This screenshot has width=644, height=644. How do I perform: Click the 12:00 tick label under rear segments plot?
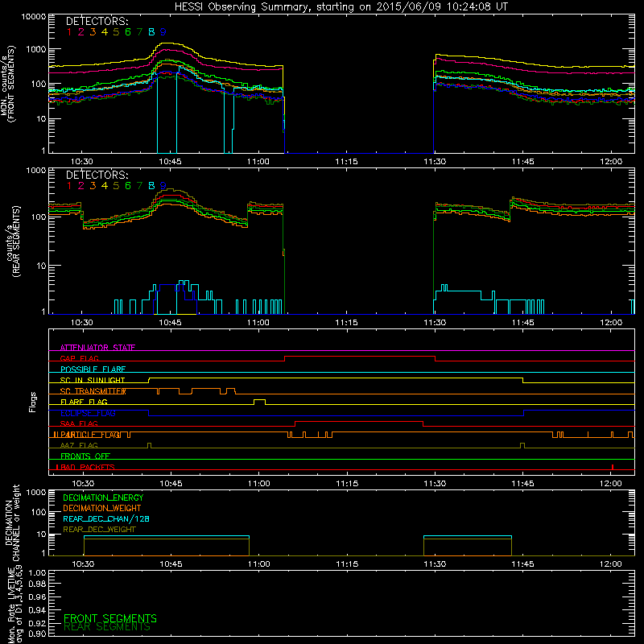611,323
